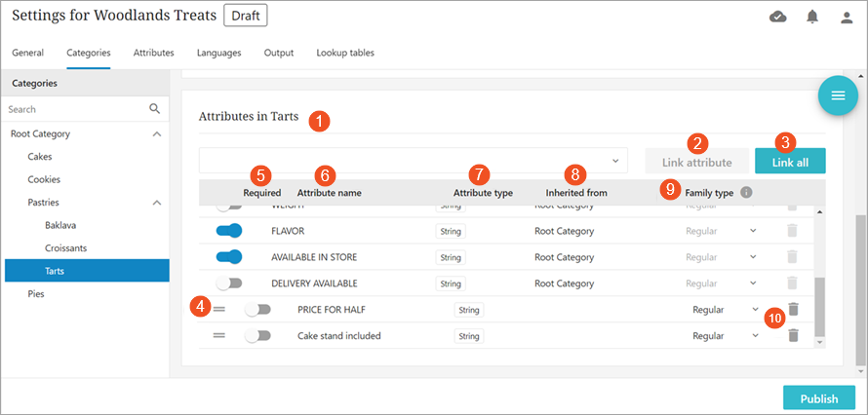
Task: Collapse the Root Category tree node
Action: click(x=157, y=133)
